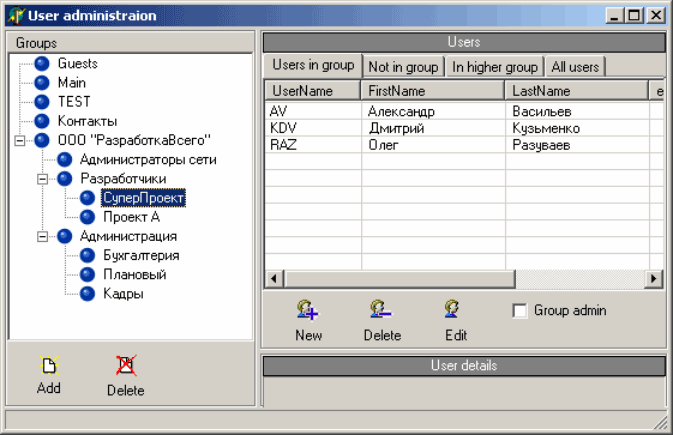Collapse the Разработчики group node
The width and height of the screenshot is (673, 435).
click(42, 179)
